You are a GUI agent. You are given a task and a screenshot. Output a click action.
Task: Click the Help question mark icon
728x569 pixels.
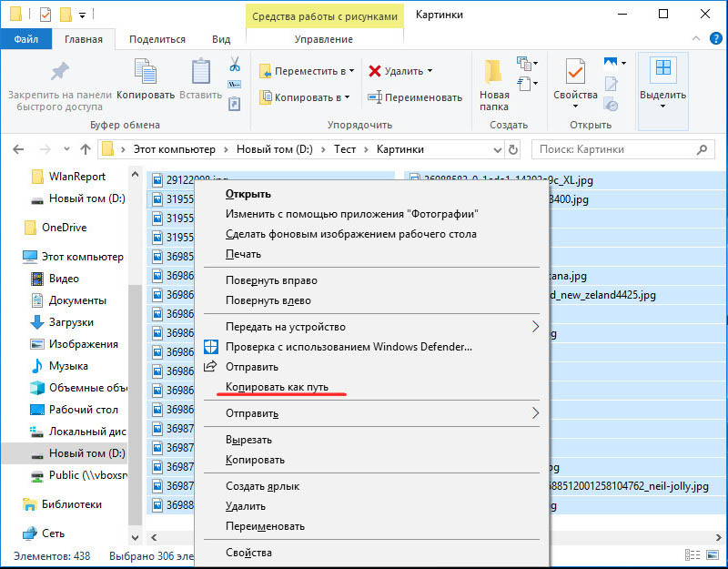coord(716,38)
